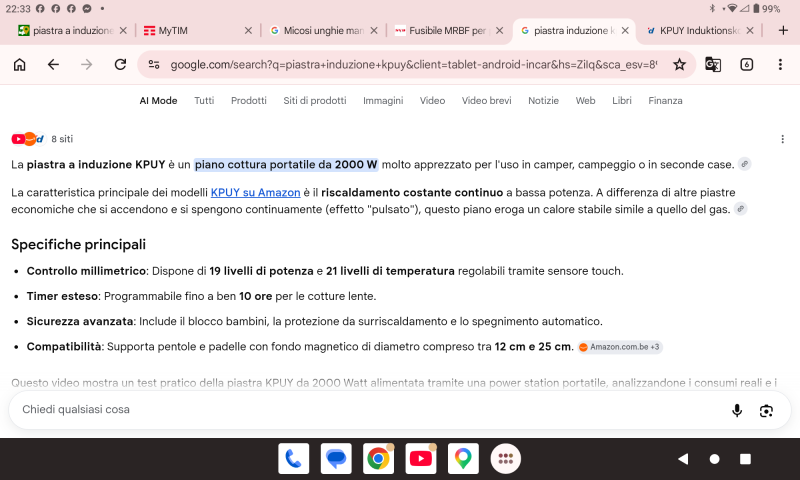Open the tab switcher showing 6
Image resolution: width=800 pixels, height=480 pixels.
(746, 65)
